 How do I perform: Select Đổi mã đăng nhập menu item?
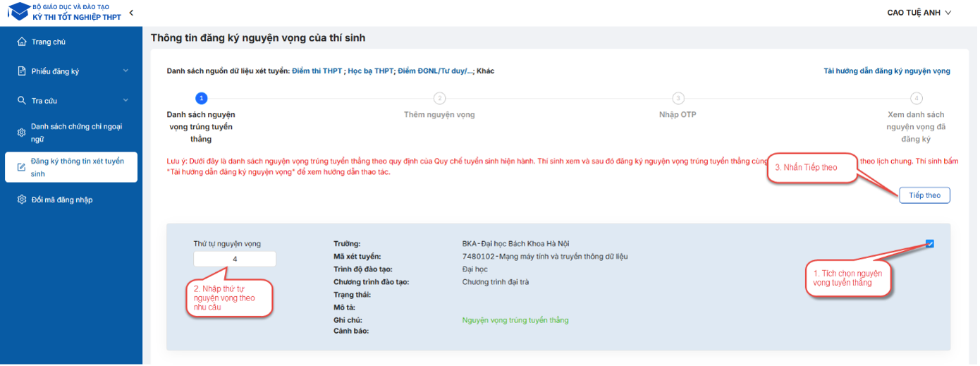tap(62, 200)
